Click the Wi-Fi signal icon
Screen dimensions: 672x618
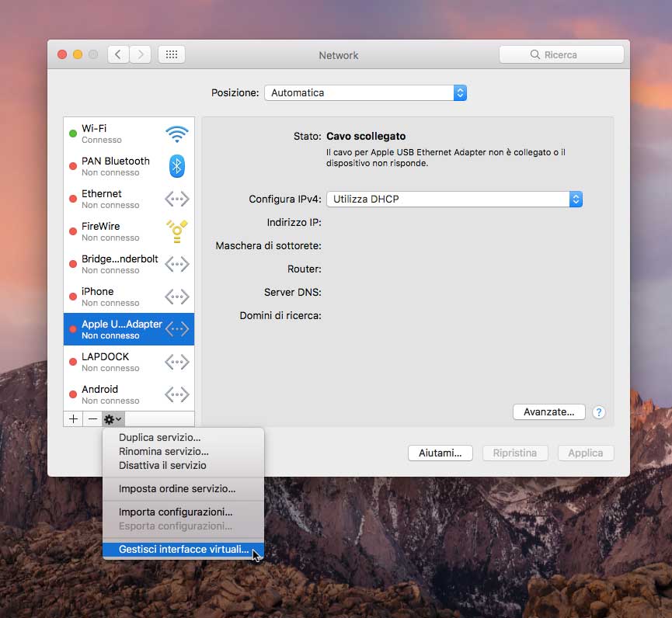click(x=177, y=134)
